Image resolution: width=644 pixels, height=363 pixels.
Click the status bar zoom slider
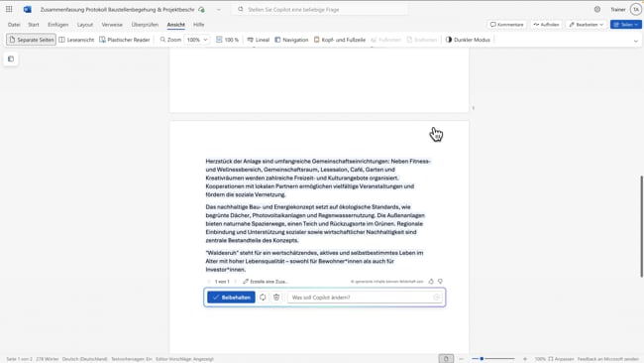pos(493,359)
